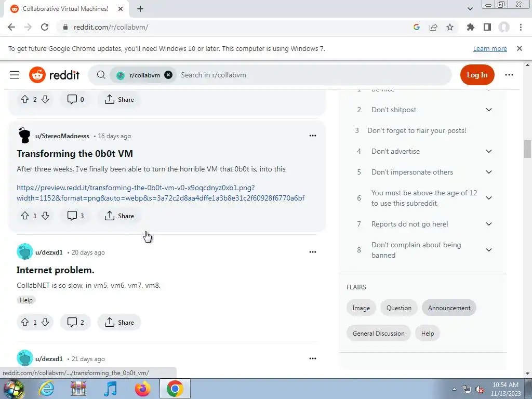532x399 pixels.
Task: Open comments of Transforming the 0b0t VM post
Action: (75, 216)
